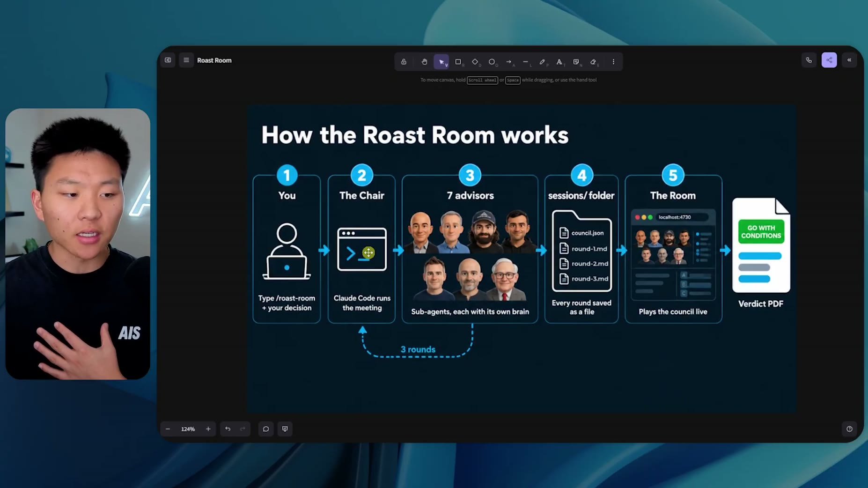Viewport: 868px width, 488px height.
Task: Zoom in with the plus button
Action: 208,429
